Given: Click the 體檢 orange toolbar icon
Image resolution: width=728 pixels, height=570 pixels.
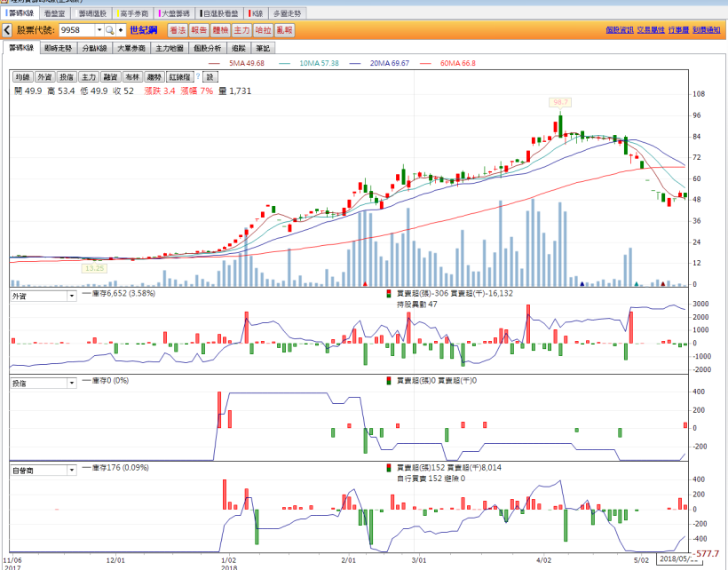Looking at the screenshot, I should click(220, 30).
